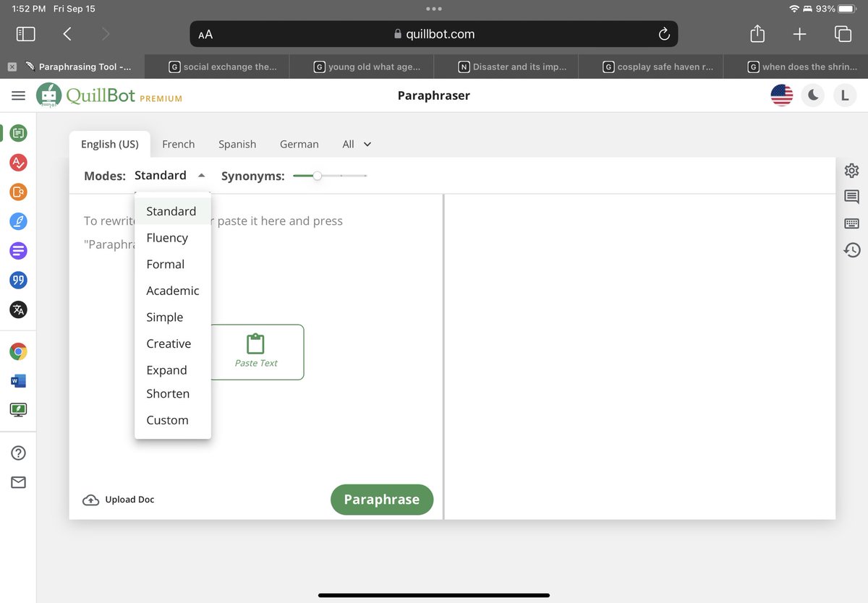Open the hamburger menu beside QuillBot logo
Image resolution: width=868 pixels, height=603 pixels.
18,95
